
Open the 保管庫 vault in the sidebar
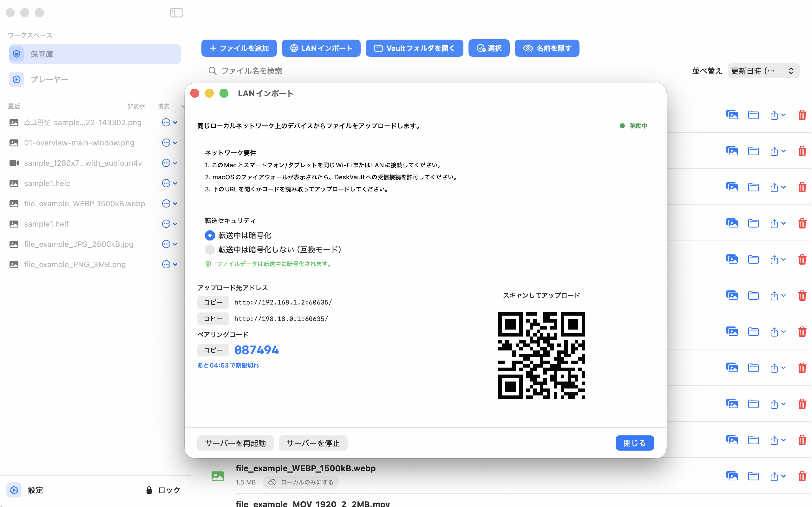tap(94, 54)
